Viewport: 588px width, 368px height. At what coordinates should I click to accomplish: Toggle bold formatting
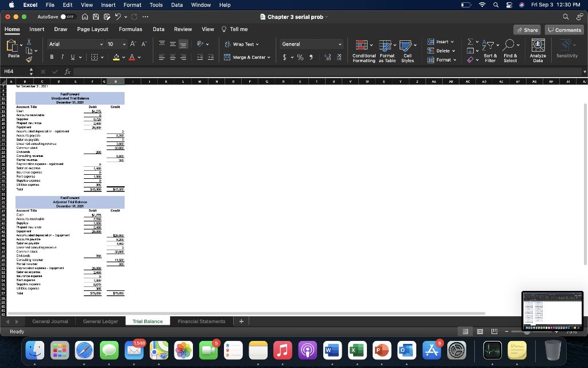point(52,57)
